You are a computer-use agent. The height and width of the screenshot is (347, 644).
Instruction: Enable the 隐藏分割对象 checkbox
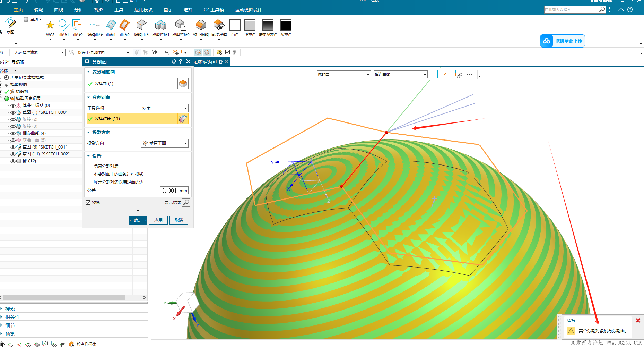tap(90, 166)
